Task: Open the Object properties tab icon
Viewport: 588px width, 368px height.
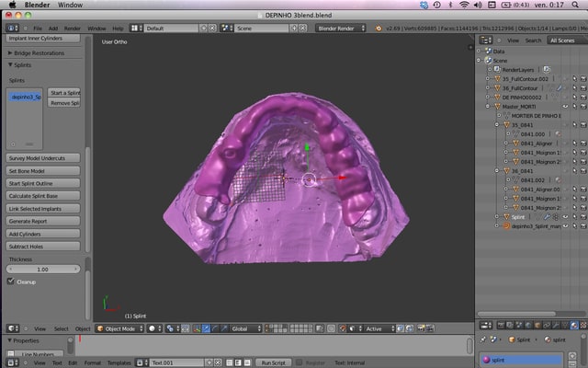Action: coord(537,325)
